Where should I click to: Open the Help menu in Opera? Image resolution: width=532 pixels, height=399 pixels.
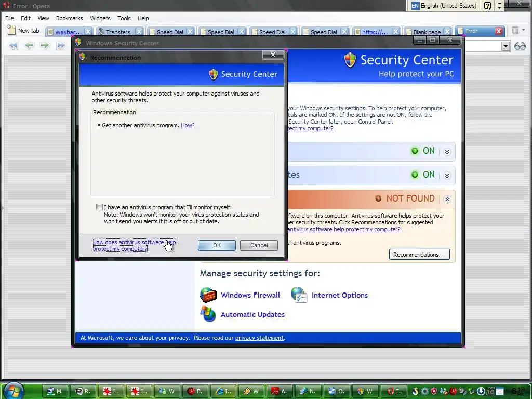click(x=143, y=18)
